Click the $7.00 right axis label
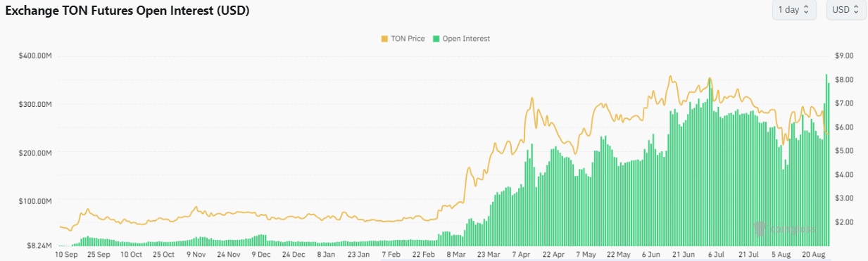Image resolution: width=868 pixels, height=261 pixels. click(x=843, y=103)
